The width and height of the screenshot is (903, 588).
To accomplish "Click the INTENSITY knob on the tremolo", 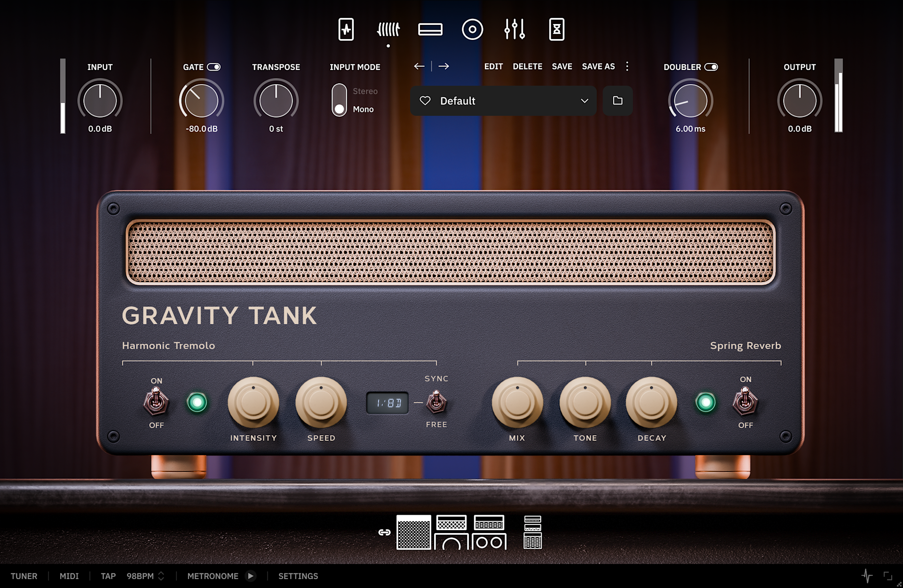I will 253,403.
